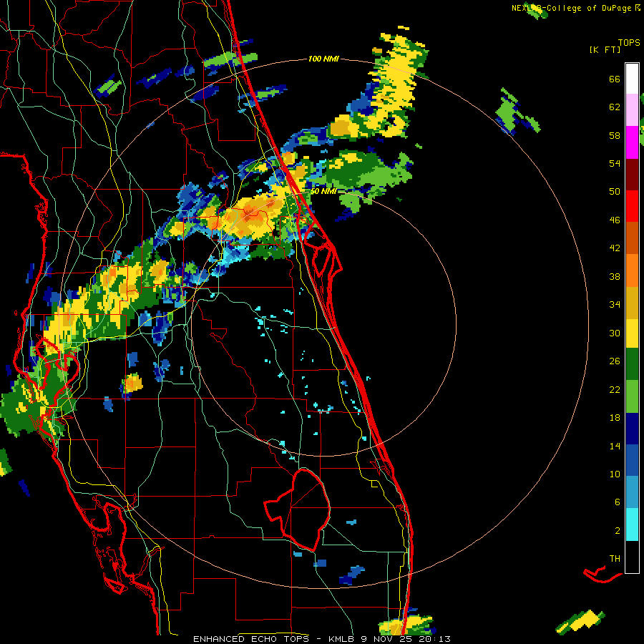This screenshot has width=644, height=644.
Task: Click the cyan swatch on the color scale
Action: click(632, 525)
